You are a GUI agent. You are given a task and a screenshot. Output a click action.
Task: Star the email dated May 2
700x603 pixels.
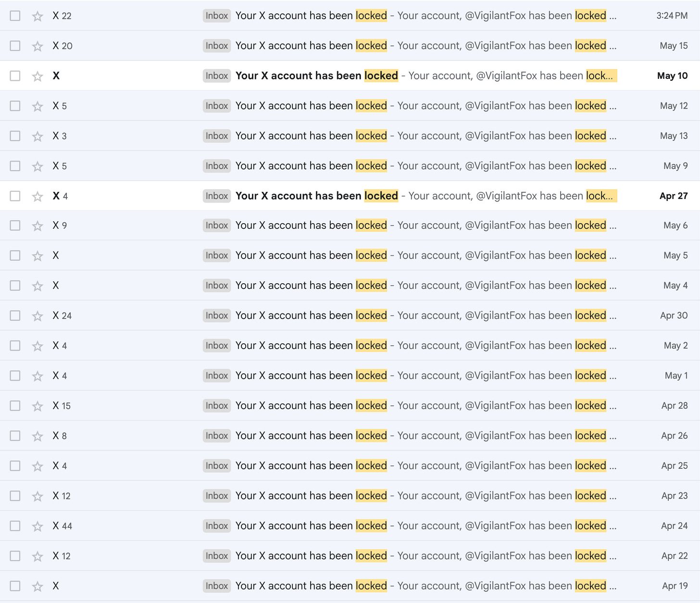coord(37,346)
